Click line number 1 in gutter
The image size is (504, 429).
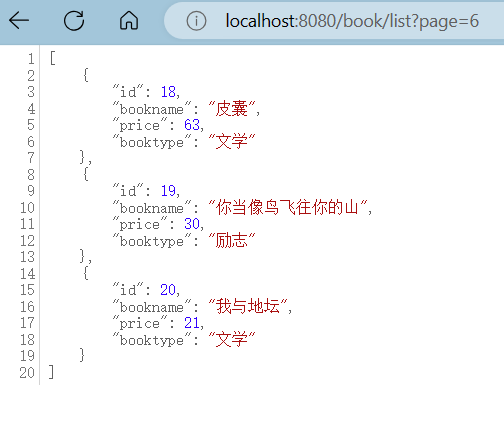coord(31,59)
